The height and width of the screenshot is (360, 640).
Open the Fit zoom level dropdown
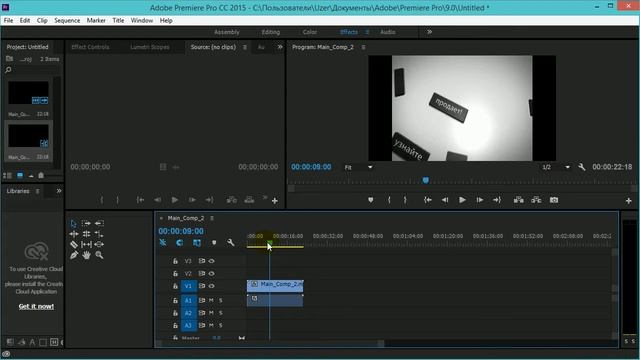click(358, 167)
